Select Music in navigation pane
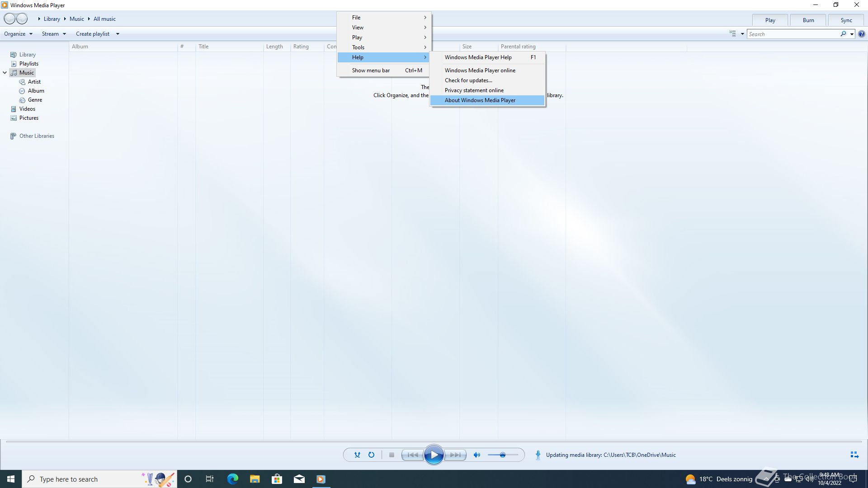The width and height of the screenshot is (868, 488). (x=26, y=73)
